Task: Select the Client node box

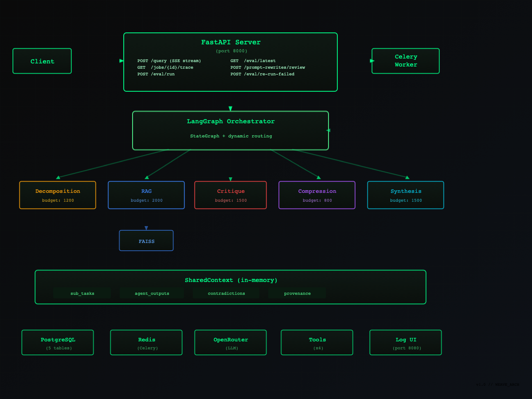Action: point(42,61)
